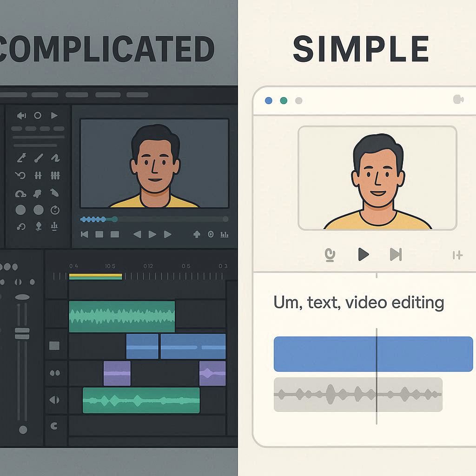The width and height of the screenshot is (476, 476).
Task: Click the microphone icon under the light video preview
Action: [330, 254]
